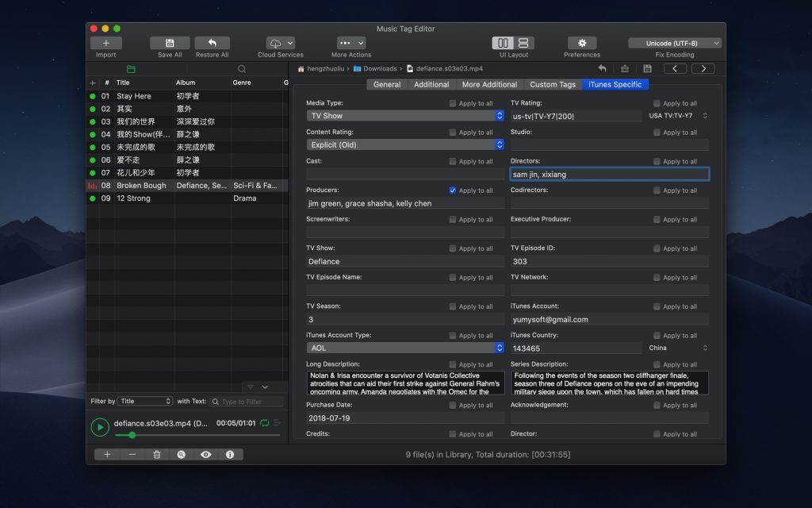812x508 pixels.
Task: Click the Import plus button in toolbar
Action: coord(105,43)
